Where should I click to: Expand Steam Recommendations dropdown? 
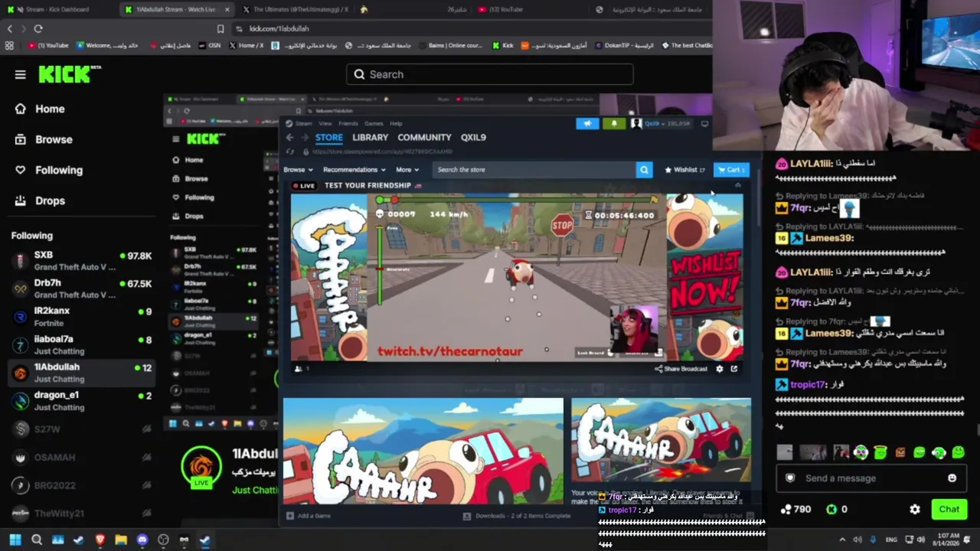pyautogui.click(x=354, y=170)
